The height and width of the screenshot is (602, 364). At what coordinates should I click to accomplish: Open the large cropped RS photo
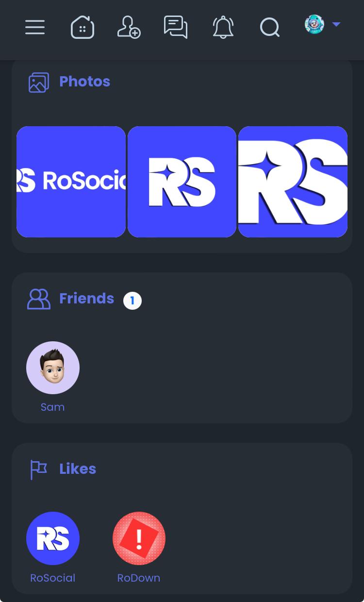(293, 182)
